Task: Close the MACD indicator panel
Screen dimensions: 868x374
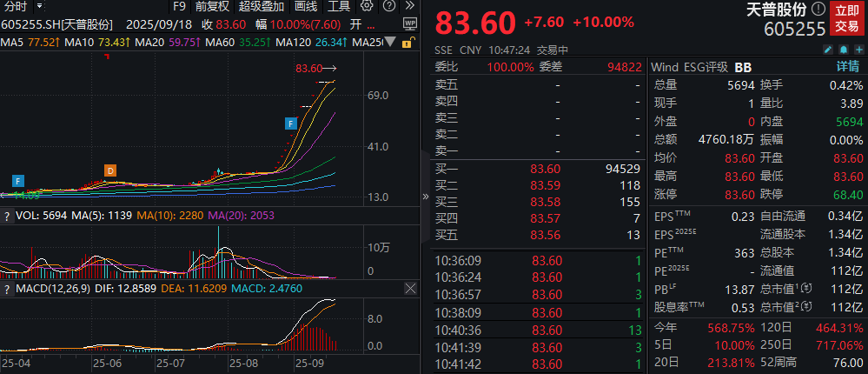Action: point(411,288)
